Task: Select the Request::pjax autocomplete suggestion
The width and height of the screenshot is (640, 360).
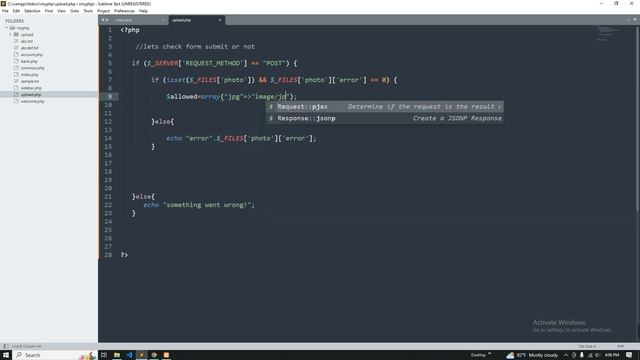Action: pyautogui.click(x=384, y=107)
